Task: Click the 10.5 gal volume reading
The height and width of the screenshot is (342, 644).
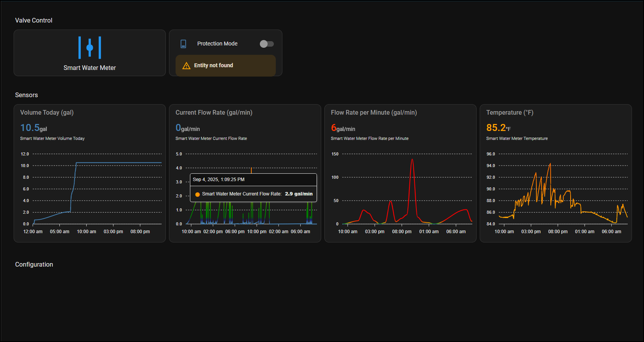Action: pyautogui.click(x=33, y=128)
